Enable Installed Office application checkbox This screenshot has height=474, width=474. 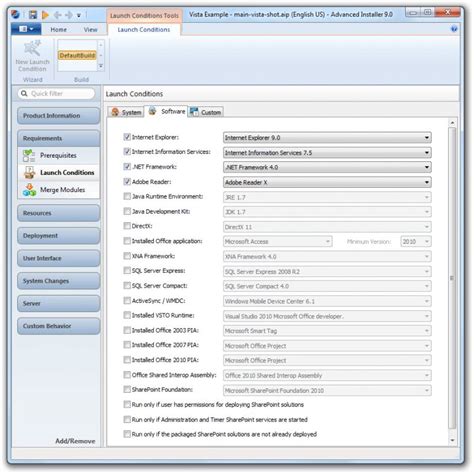tap(127, 241)
